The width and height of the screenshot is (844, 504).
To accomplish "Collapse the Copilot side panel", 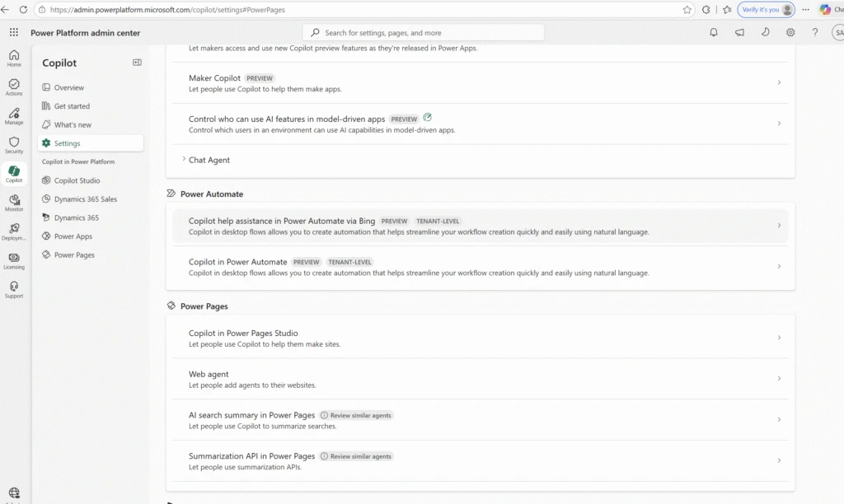I will [x=137, y=63].
